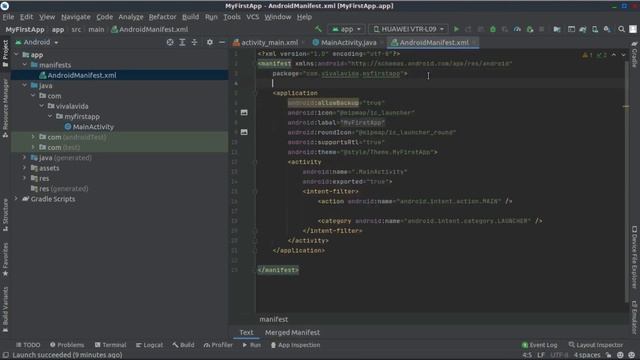Click gutter image icon beside android:roundIcon line
Image resolution: width=640 pixels, height=360 pixels.
tap(244, 132)
